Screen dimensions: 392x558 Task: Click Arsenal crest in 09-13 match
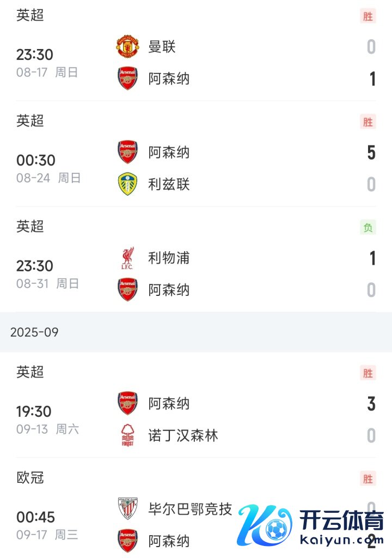point(127,404)
